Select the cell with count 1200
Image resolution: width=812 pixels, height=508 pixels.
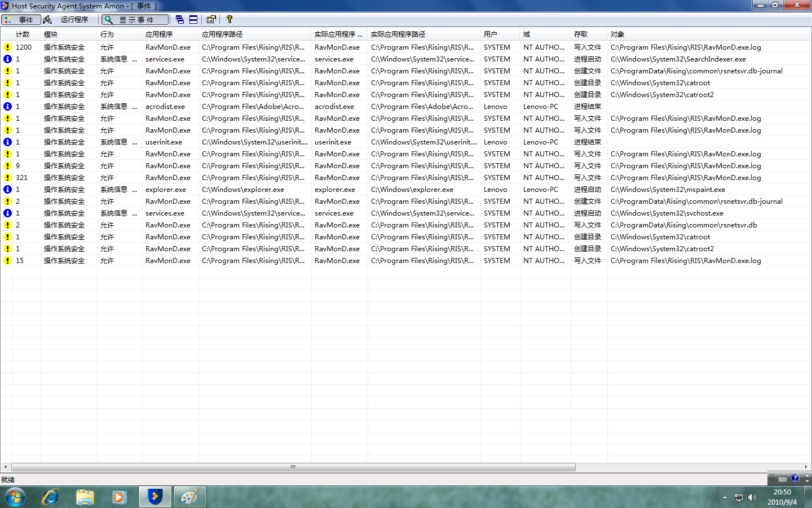tap(24, 47)
